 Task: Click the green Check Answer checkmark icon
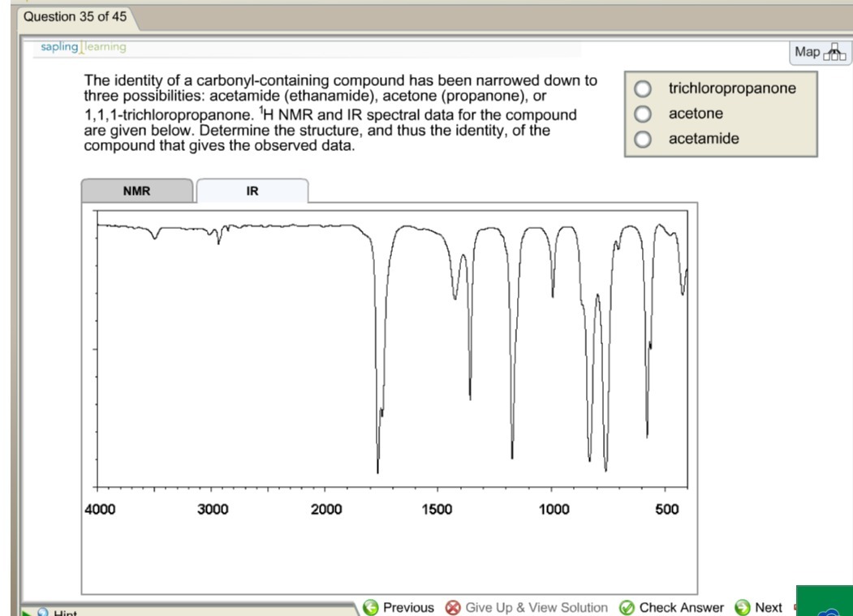pyautogui.click(x=627, y=607)
